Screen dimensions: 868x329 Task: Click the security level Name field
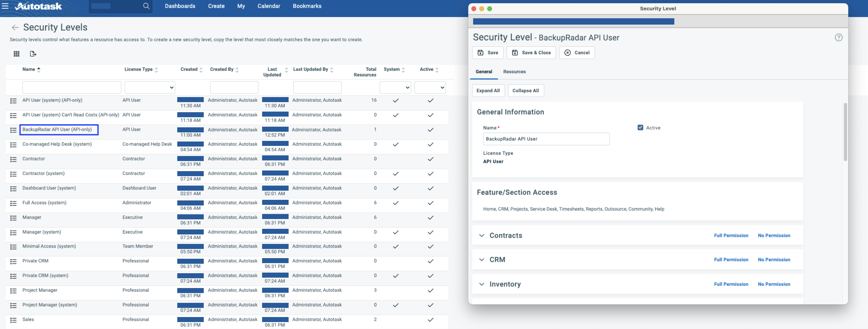click(546, 139)
